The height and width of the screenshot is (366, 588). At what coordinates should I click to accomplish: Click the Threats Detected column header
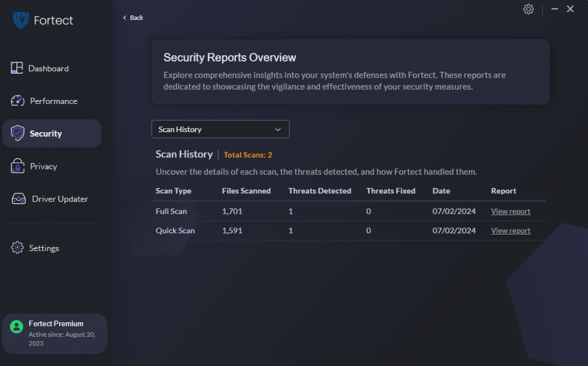pyautogui.click(x=319, y=191)
